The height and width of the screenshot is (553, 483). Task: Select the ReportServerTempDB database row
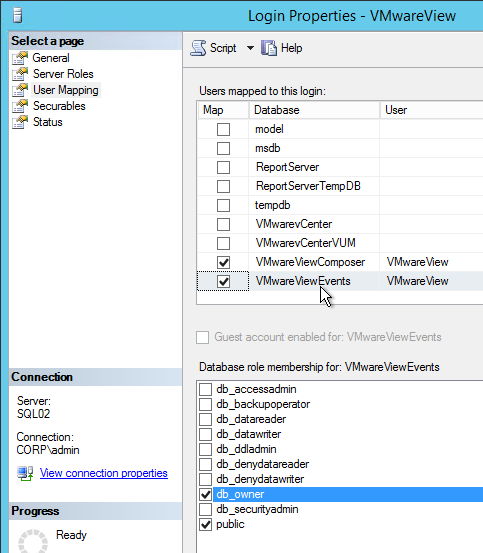(340, 186)
